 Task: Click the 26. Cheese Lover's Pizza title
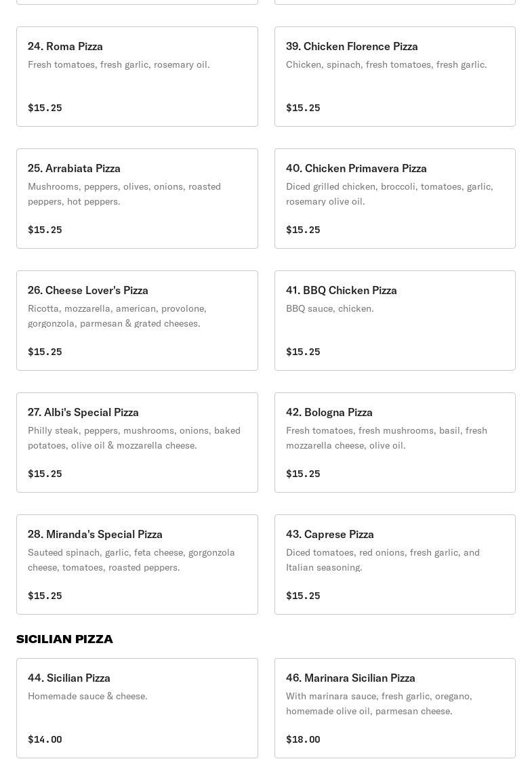click(88, 290)
